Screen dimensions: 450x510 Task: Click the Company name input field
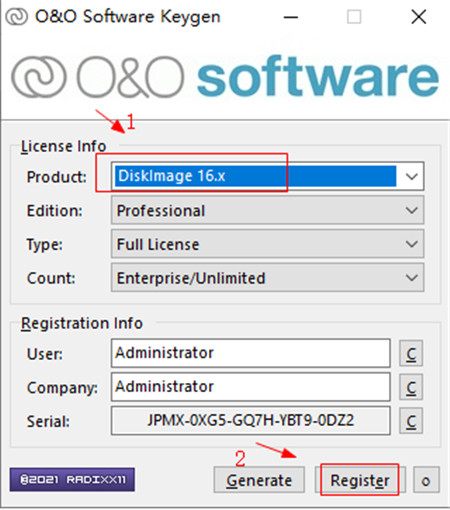[x=251, y=387]
